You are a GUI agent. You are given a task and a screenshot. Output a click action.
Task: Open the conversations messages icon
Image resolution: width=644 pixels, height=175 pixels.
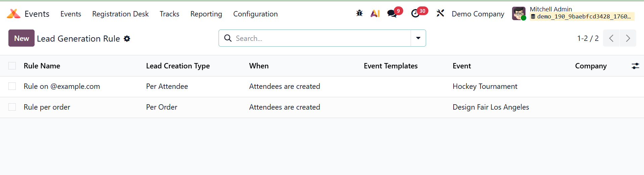click(x=392, y=13)
